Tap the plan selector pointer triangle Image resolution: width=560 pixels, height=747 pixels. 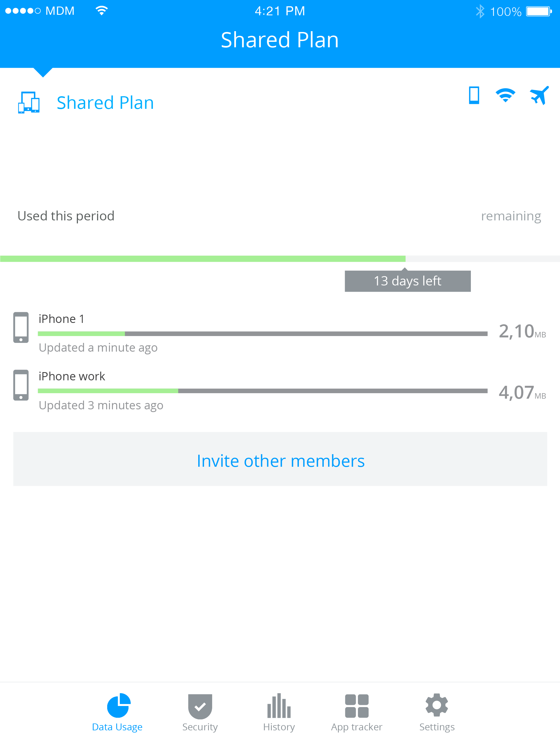coord(43,72)
